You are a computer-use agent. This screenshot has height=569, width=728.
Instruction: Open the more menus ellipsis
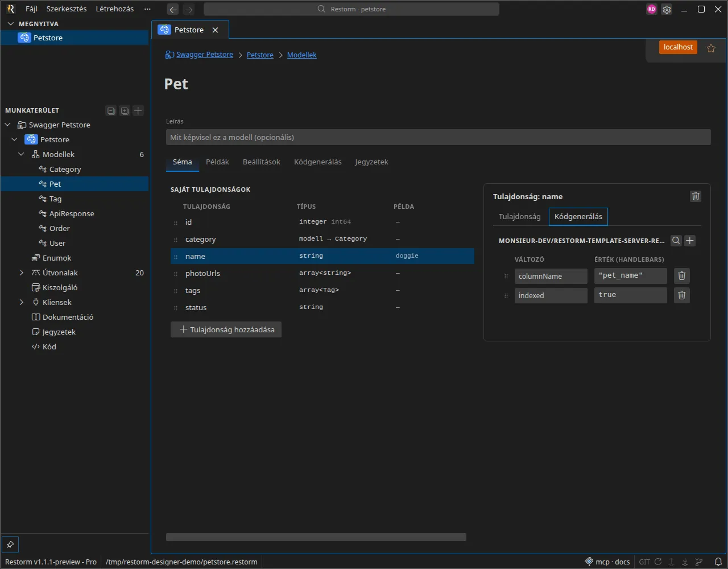click(148, 9)
